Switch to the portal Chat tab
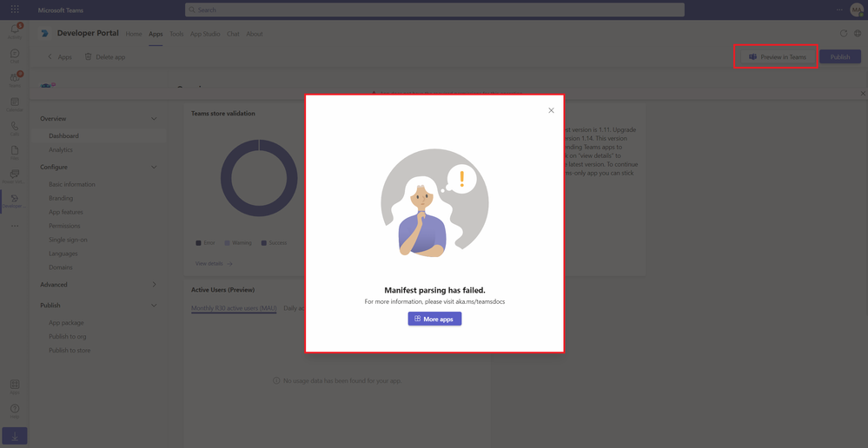868x448 pixels. (233, 34)
